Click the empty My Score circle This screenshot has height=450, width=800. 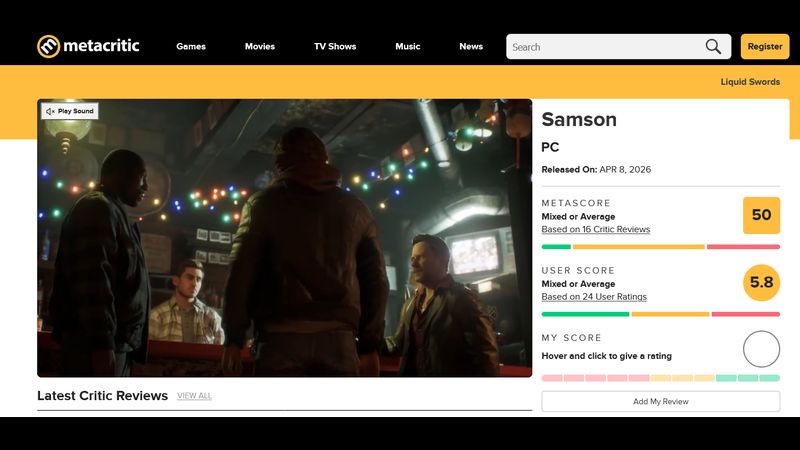(x=761, y=349)
